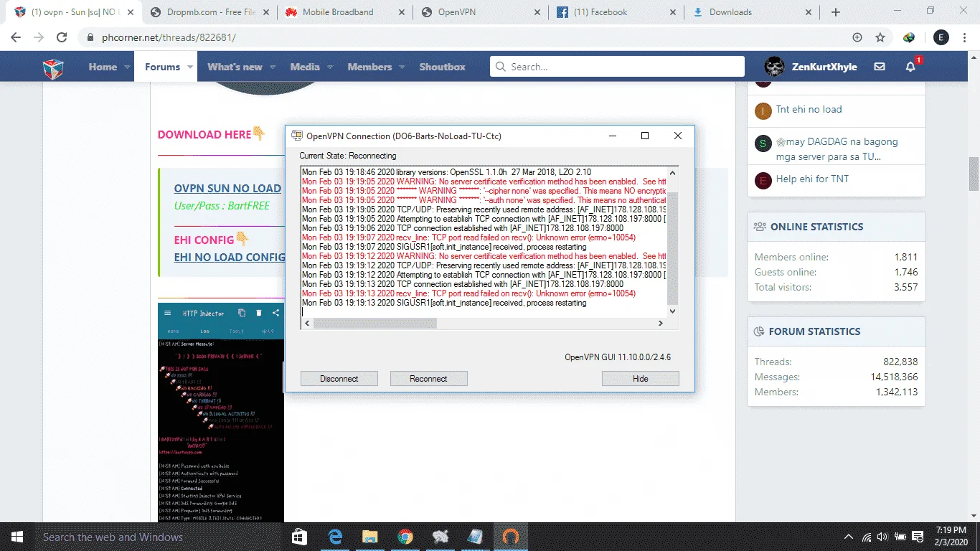Click the orange I avatar beside Tnt ehi
The image size is (980, 551).
pyautogui.click(x=763, y=110)
